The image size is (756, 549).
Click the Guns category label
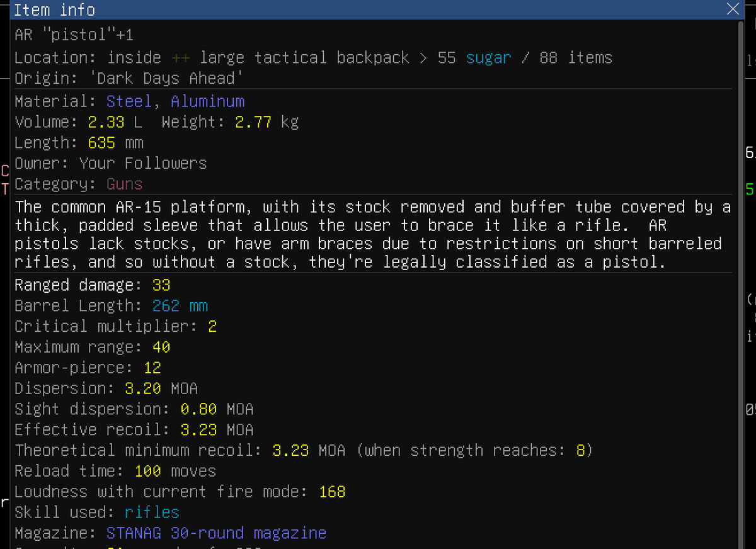pos(125,184)
